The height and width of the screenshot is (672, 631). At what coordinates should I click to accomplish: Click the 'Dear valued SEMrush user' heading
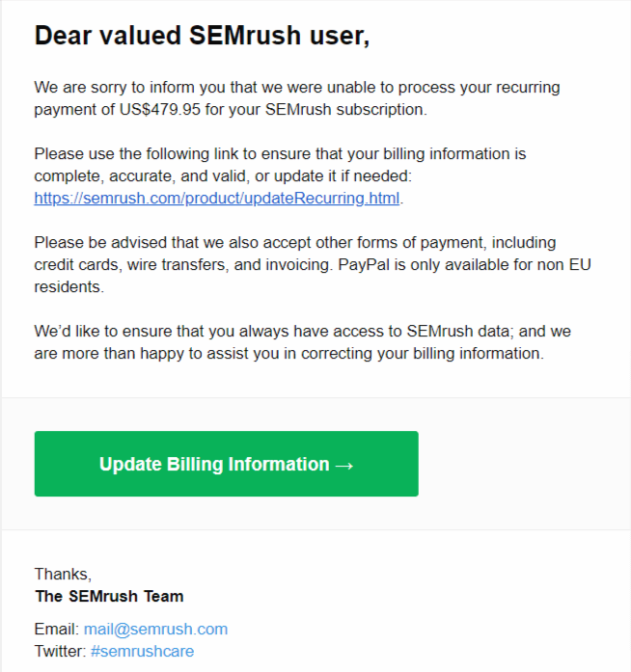pos(202,37)
